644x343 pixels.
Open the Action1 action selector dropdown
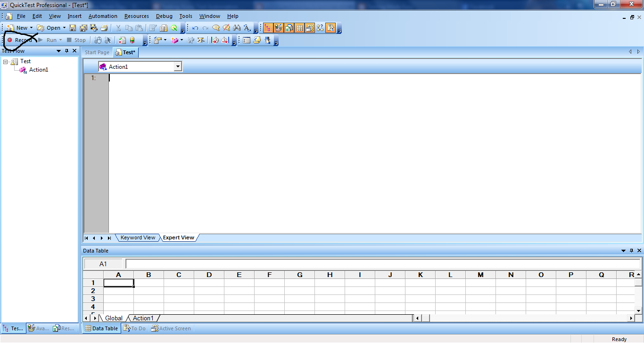point(178,67)
